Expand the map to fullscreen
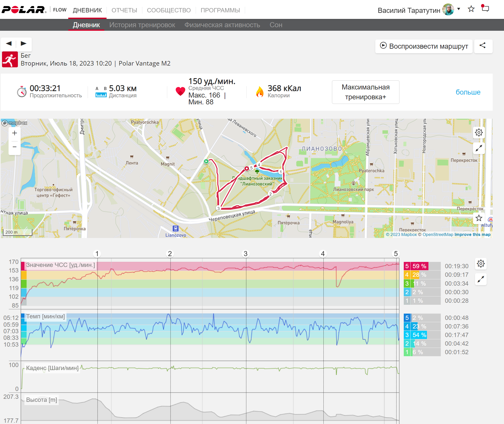This screenshot has height=424, width=504. coord(479,148)
